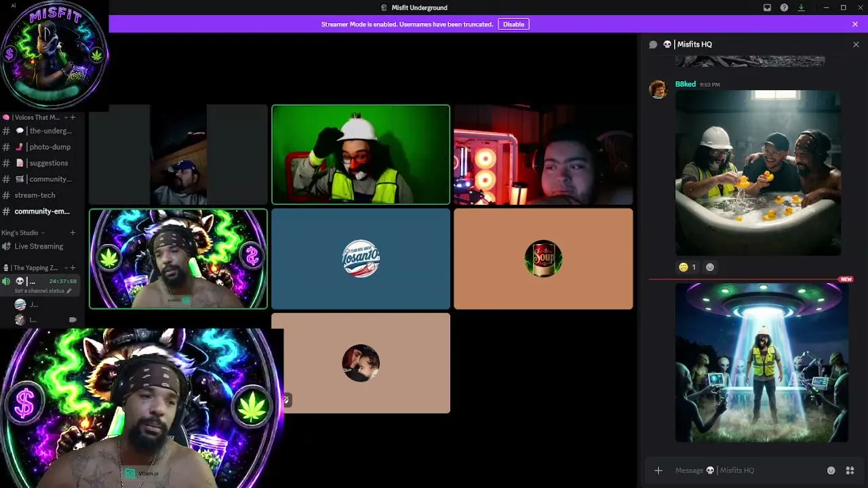Image resolution: width=868 pixels, height=488 pixels.
Task: Add a channel to King's Studio category
Action: (73, 232)
